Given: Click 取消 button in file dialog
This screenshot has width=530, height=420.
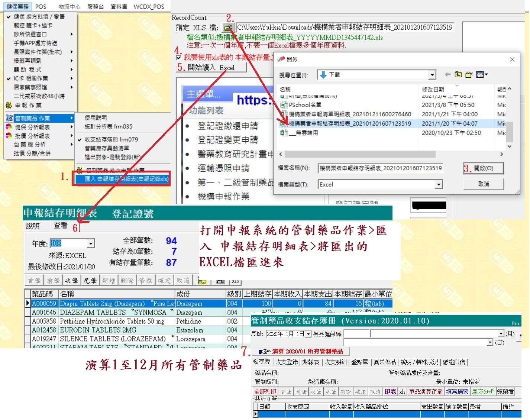Looking at the screenshot, I should point(484,184).
